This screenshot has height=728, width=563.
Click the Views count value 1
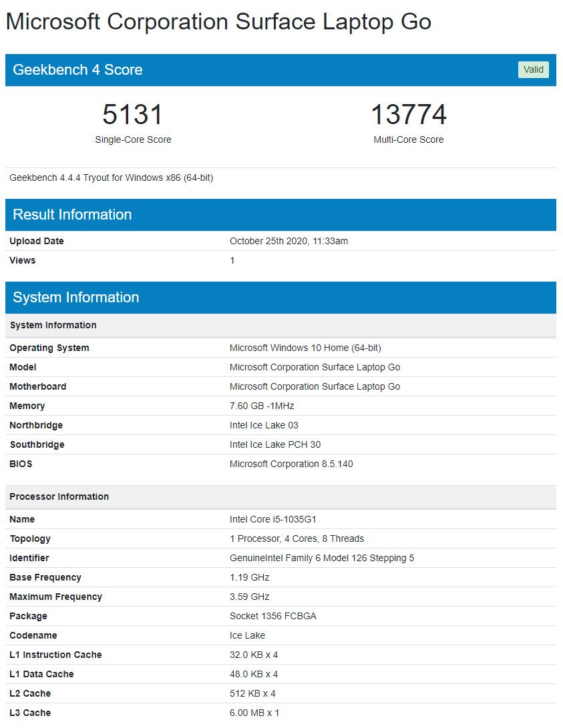coord(232,260)
